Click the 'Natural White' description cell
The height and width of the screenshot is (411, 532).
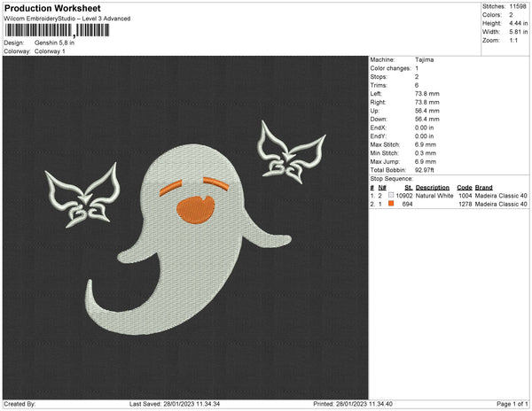point(434,196)
